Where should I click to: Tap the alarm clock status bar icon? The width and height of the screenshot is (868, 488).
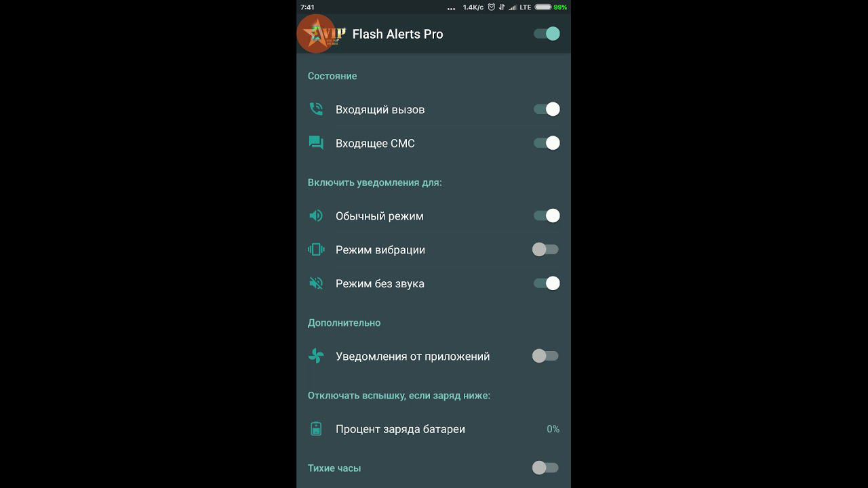pyautogui.click(x=492, y=7)
